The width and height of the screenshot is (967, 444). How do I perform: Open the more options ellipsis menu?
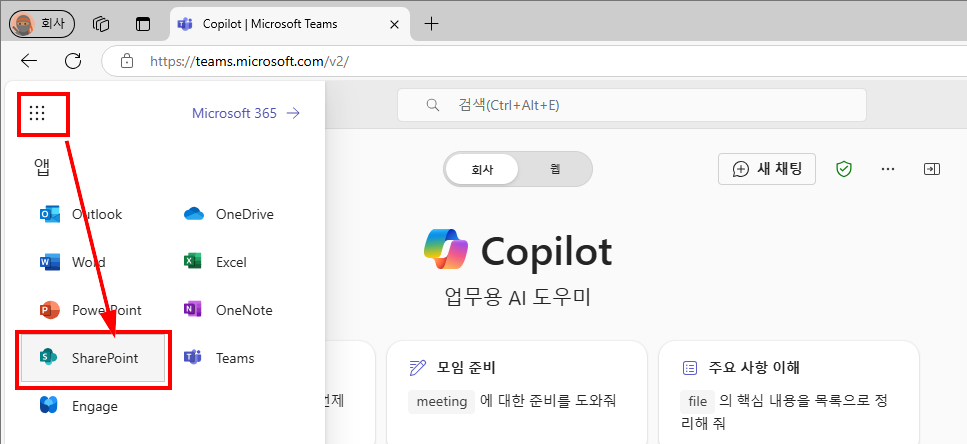(x=887, y=169)
